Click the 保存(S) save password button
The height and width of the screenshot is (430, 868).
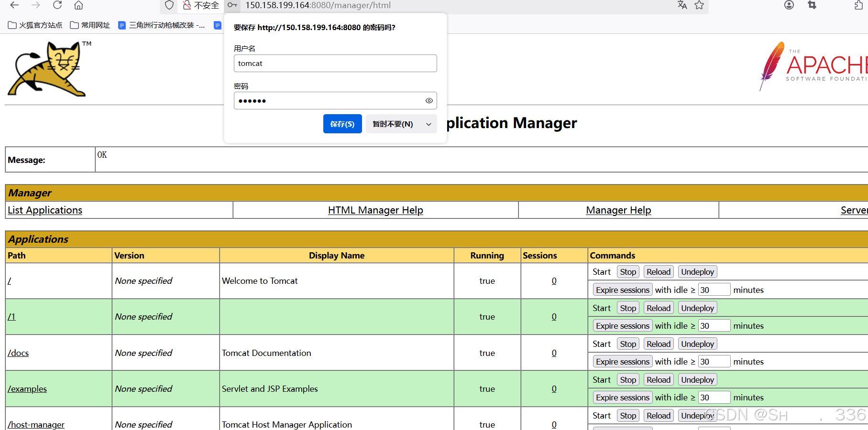342,124
